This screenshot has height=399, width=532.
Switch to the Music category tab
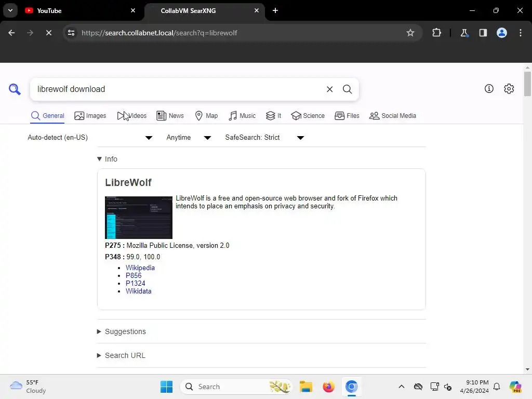242,116
